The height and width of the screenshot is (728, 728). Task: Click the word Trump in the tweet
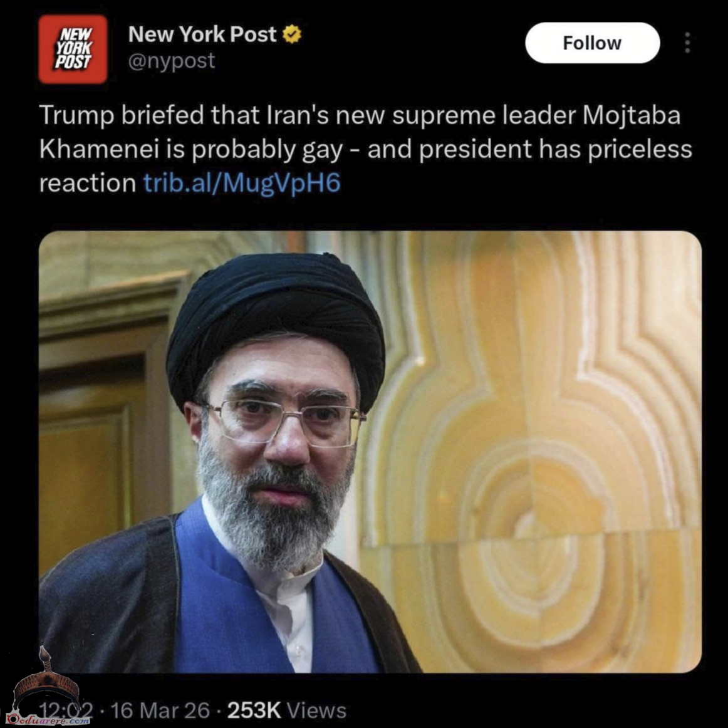coord(76,115)
